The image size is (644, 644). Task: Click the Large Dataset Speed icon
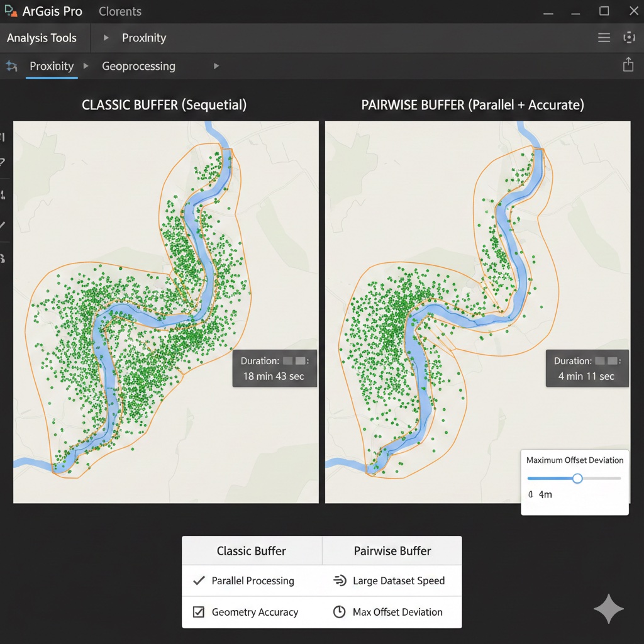[340, 580]
